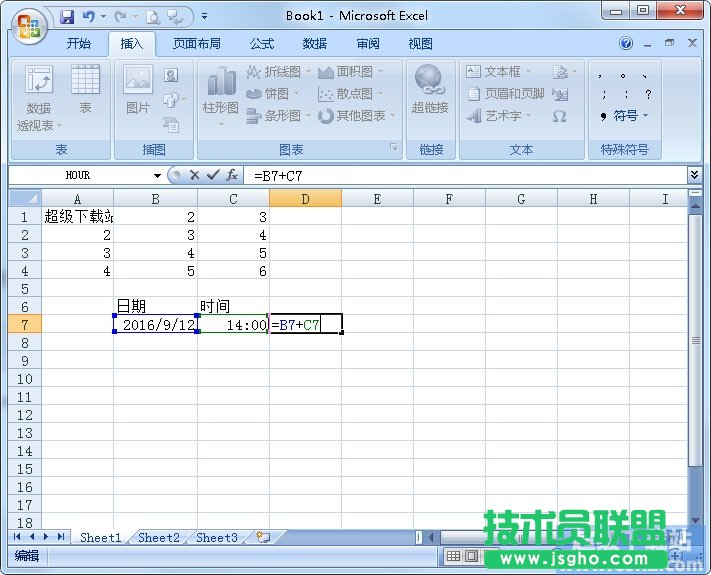The image size is (711, 575).
Task: Open Insert Function fx dialog
Action: 232,175
